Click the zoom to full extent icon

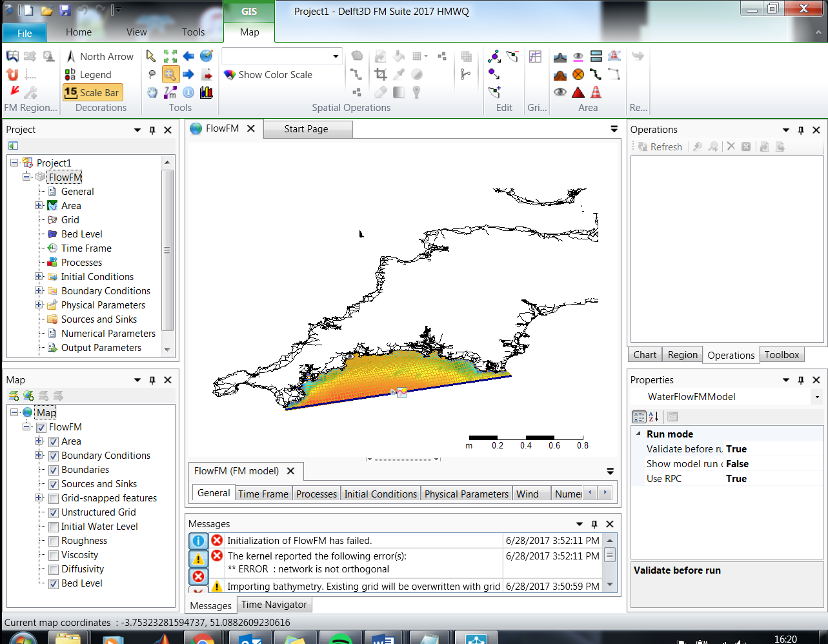(x=170, y=56)
